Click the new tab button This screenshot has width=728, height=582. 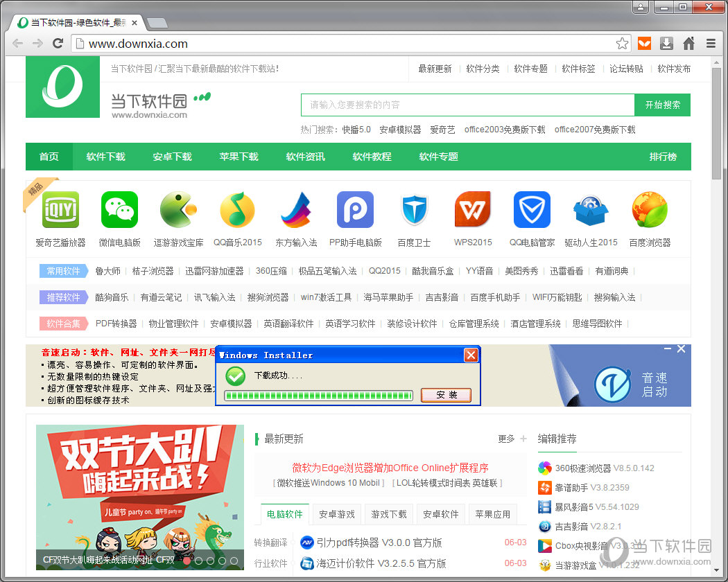coord(157,22)
